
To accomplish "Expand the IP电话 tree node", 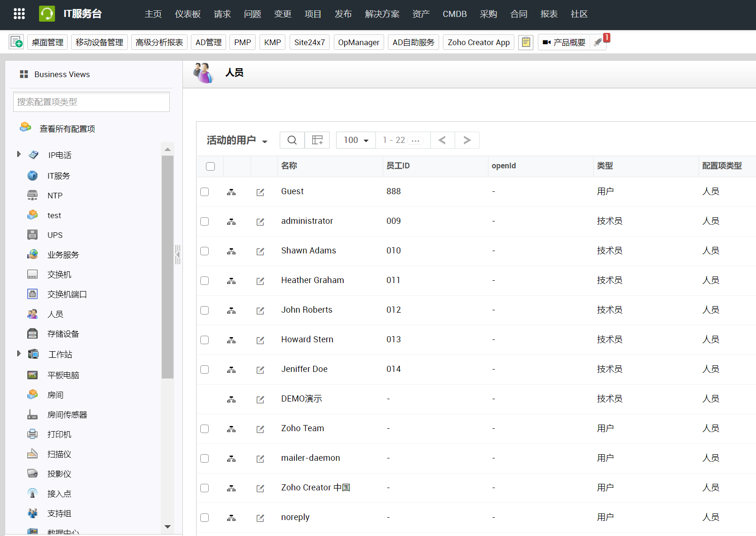I will tap(19, 154).
